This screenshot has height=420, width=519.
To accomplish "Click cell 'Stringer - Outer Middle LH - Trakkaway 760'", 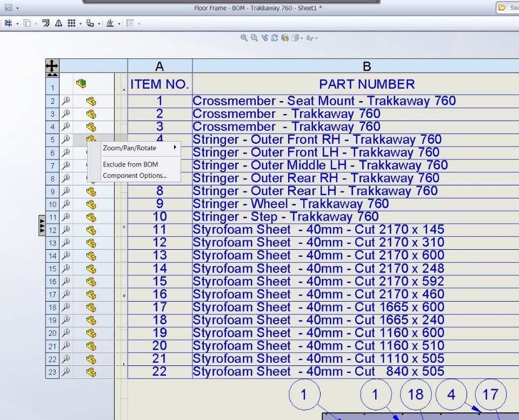I will tap(356, 165).
